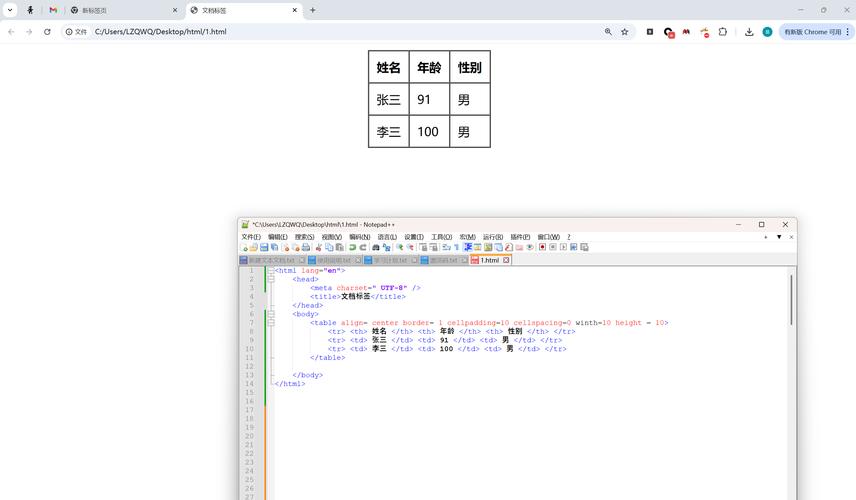Image resolution: width=856 pixels, height=500 pixels.
Task: Open the 插件(P) menu in Notepad++
Action: coord(520,237)
